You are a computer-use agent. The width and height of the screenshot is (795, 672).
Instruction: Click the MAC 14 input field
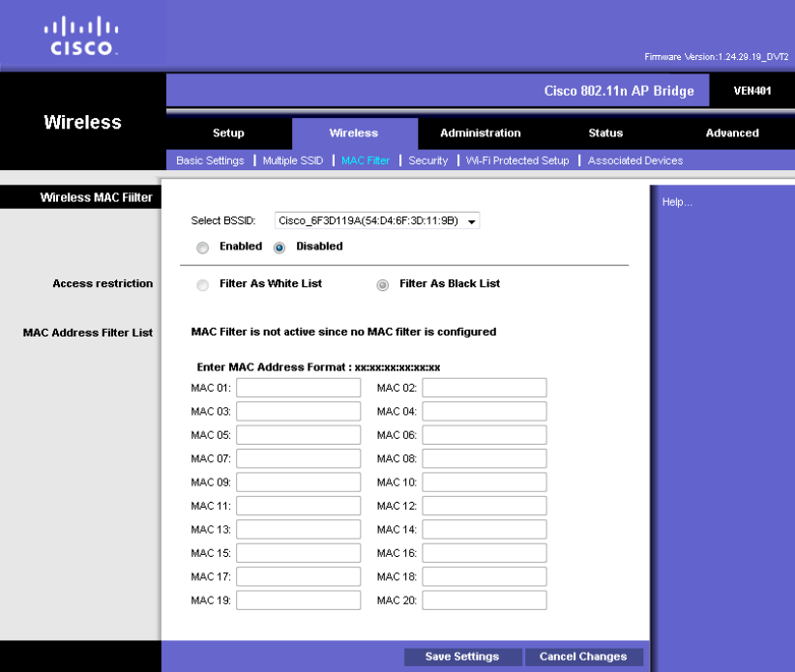coord(485,530)
